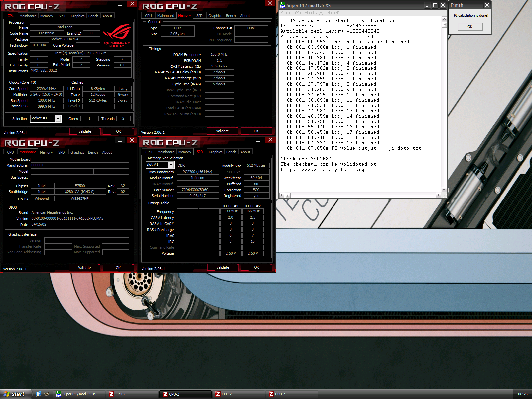Open Bench tab in the CPU tab window
This screenshot has height=399, width=532.
click(93, 16)
